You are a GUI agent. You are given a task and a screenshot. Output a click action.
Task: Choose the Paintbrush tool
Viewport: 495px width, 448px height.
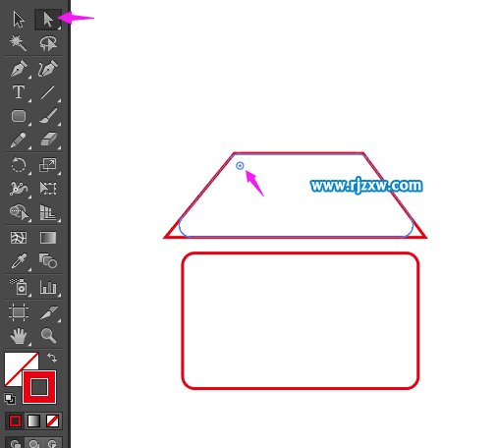pyautogui.click(x=48, y=116)
